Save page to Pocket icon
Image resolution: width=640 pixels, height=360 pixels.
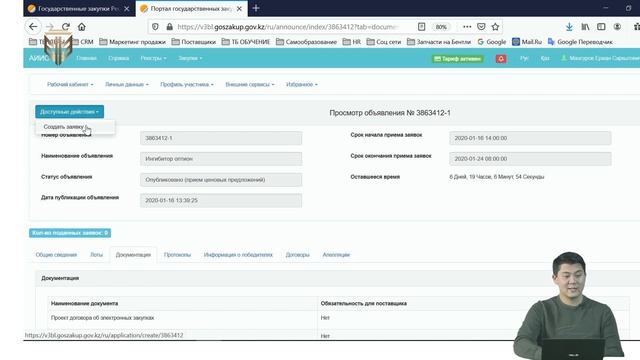[x=481, y=27]
